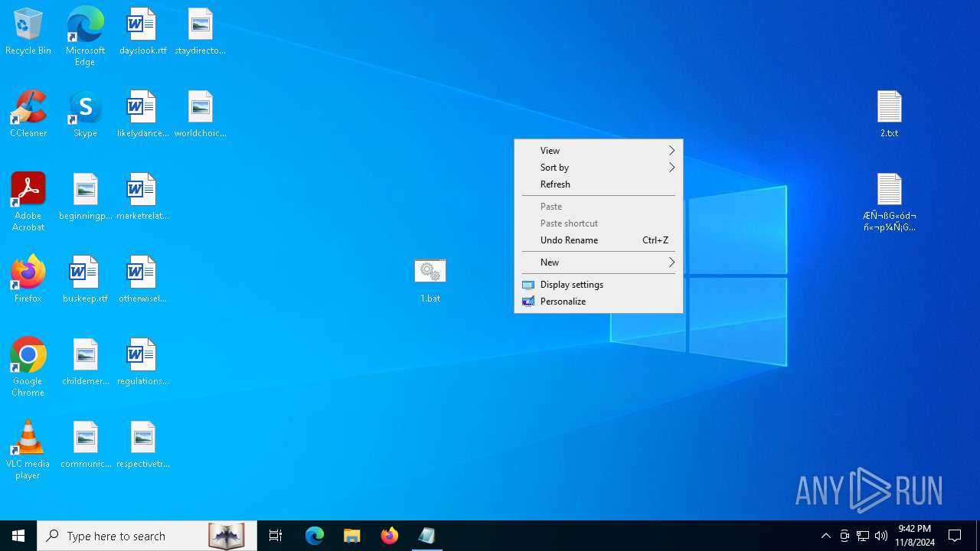Click the tray icon left of network
The image size is (980, 551).
coord(844,536)
